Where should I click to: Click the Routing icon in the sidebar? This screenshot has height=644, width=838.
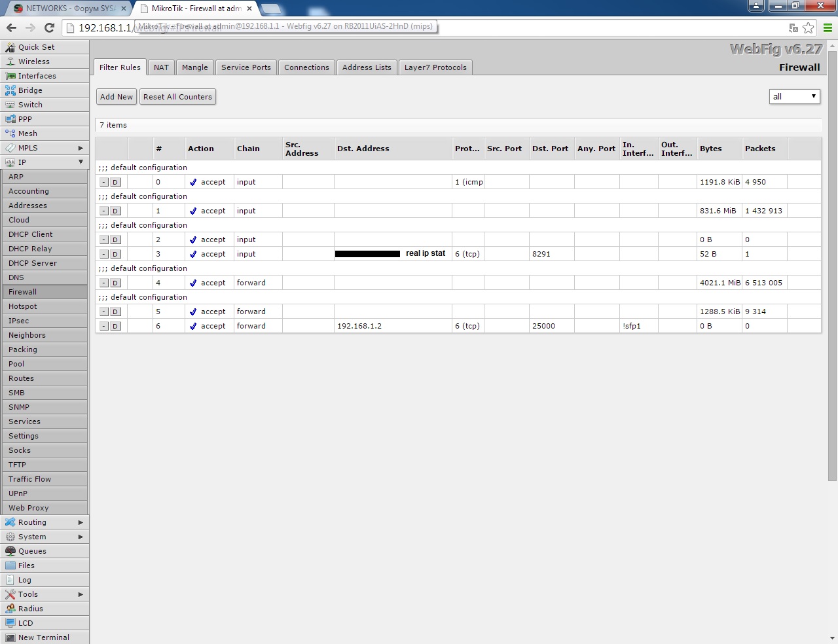[x=10, y=522]
